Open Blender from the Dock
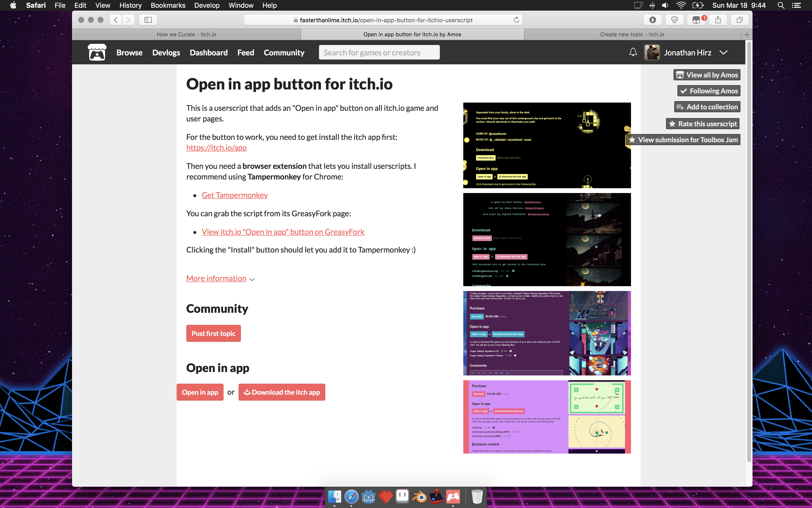812x508 pixels. tap(419, 497)
